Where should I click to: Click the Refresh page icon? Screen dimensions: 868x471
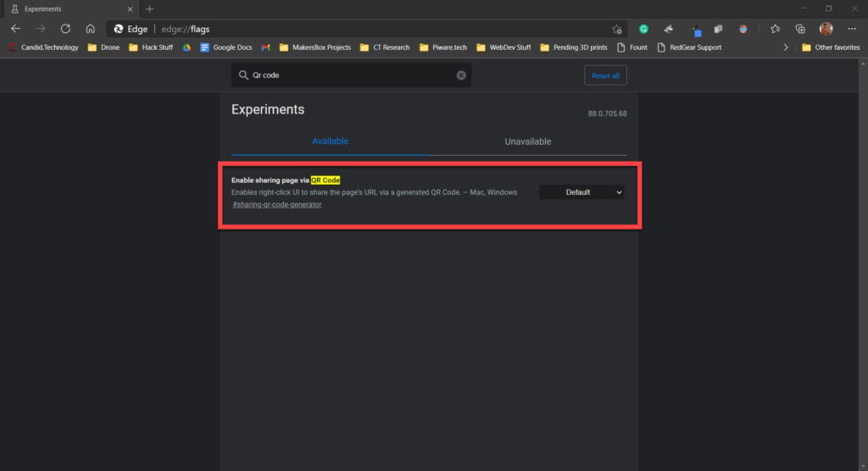pos(65,29)
